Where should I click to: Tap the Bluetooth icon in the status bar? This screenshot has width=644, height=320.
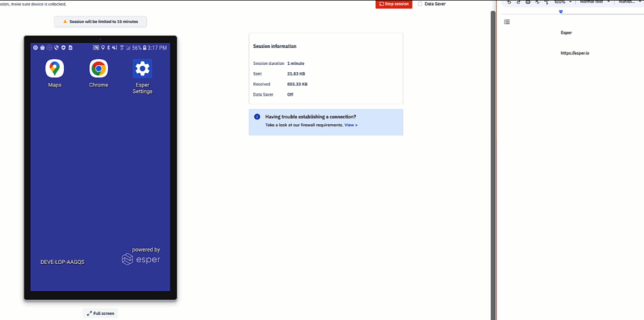[108, 48]
